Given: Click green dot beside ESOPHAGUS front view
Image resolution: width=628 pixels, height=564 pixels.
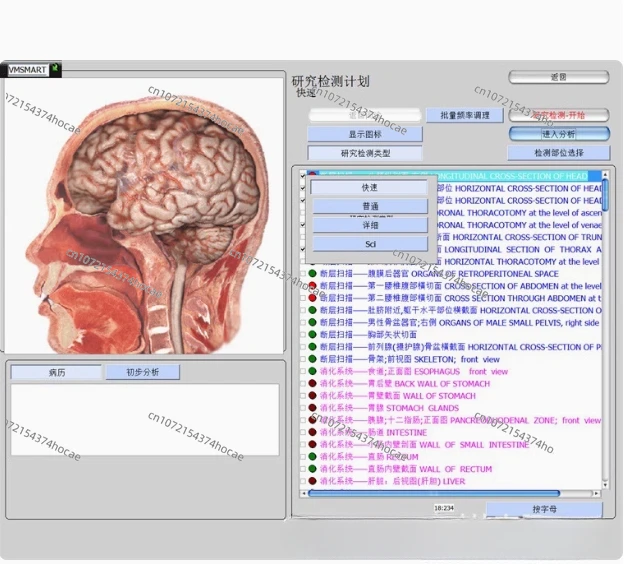Looking at the screenshot, I should 312,371.
